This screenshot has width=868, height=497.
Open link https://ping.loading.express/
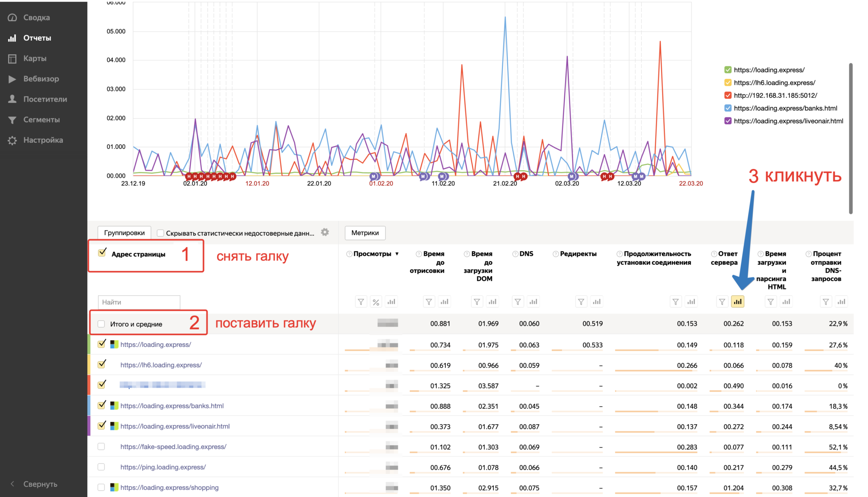(x=163, y=467)
